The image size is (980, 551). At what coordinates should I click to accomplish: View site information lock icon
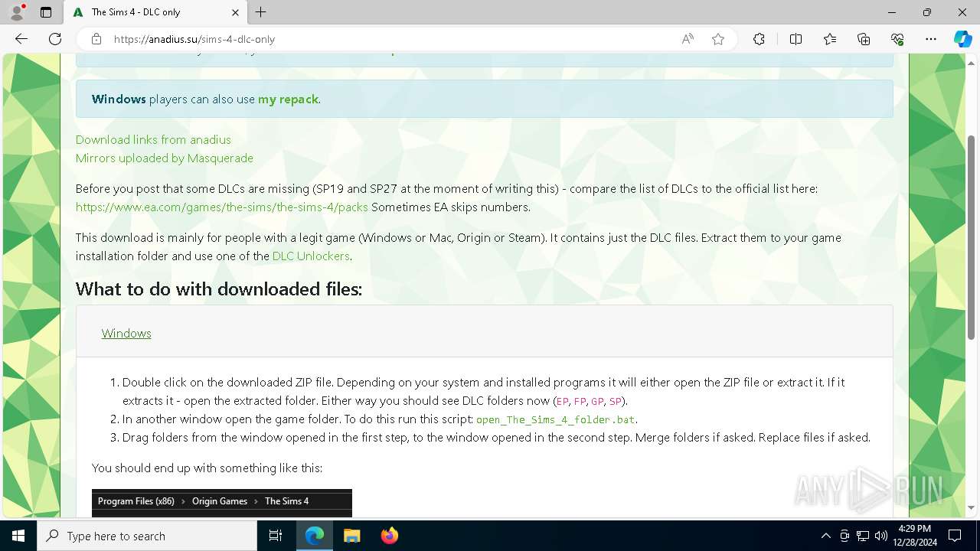coord(96,39)
